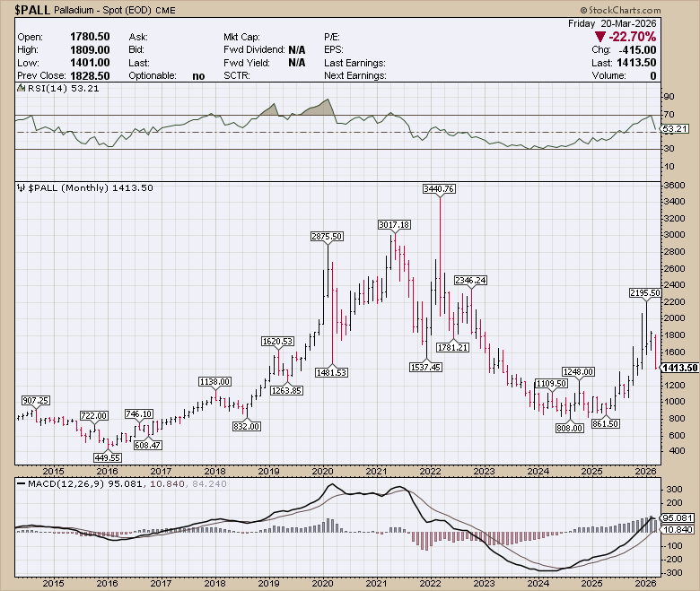Select the 1481.53 low price label
This screenshot has height=591, width=700.
(331, 372)
